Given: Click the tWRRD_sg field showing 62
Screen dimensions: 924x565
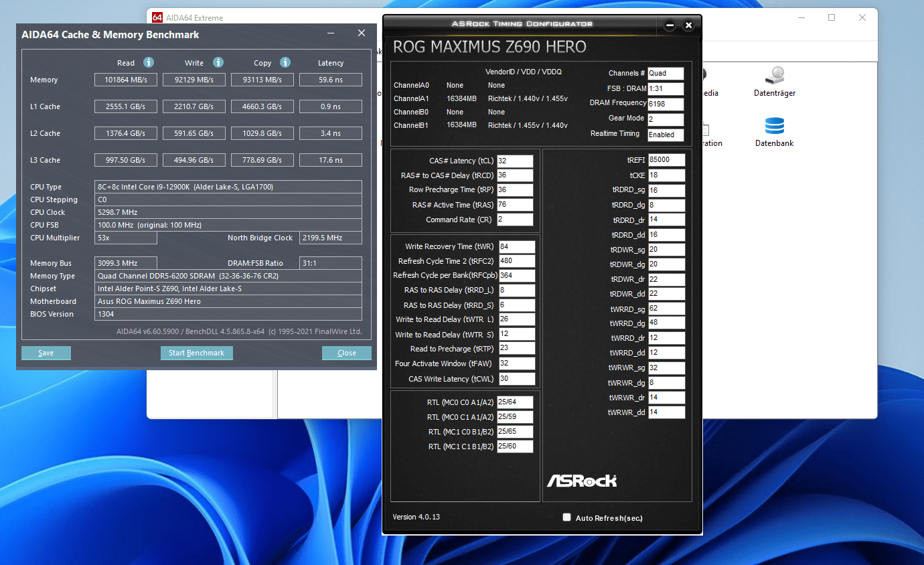Looking at the screenshot, I should (x=667, y=309).
